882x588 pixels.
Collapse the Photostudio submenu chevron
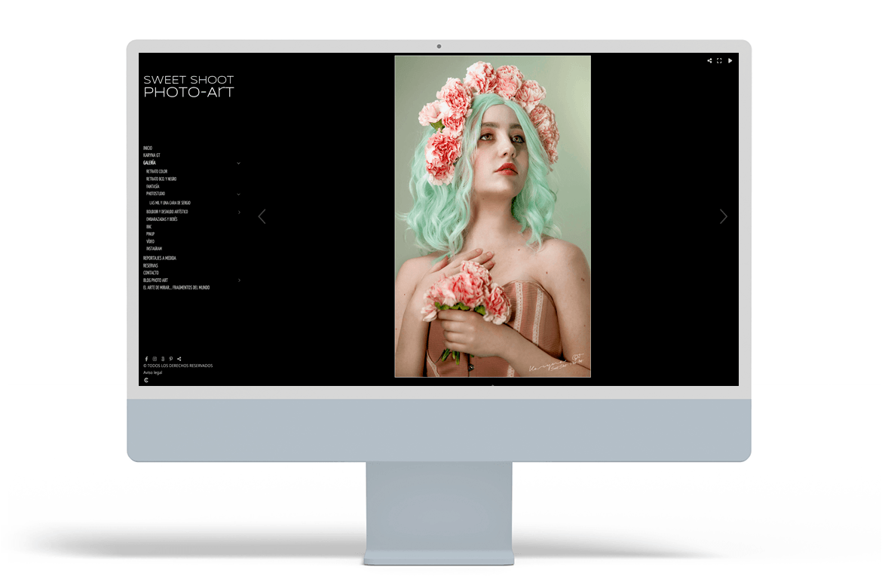tap(239, 194)
